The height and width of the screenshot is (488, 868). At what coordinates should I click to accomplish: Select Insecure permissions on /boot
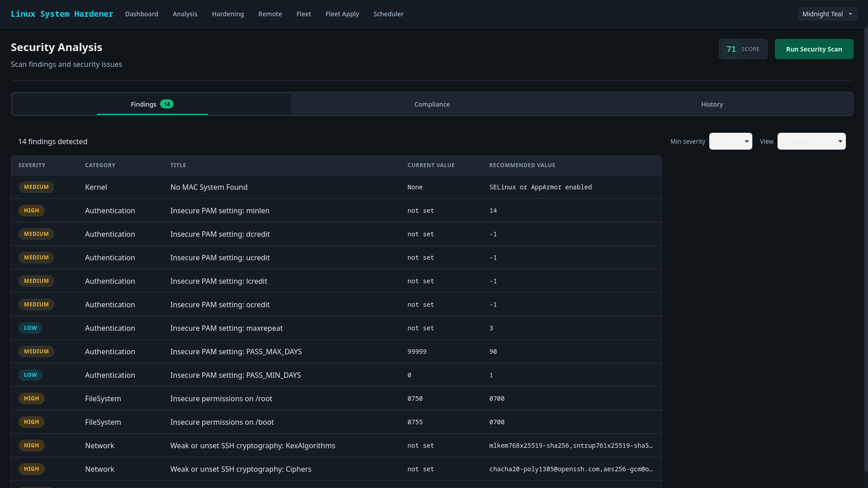[336, 422]
